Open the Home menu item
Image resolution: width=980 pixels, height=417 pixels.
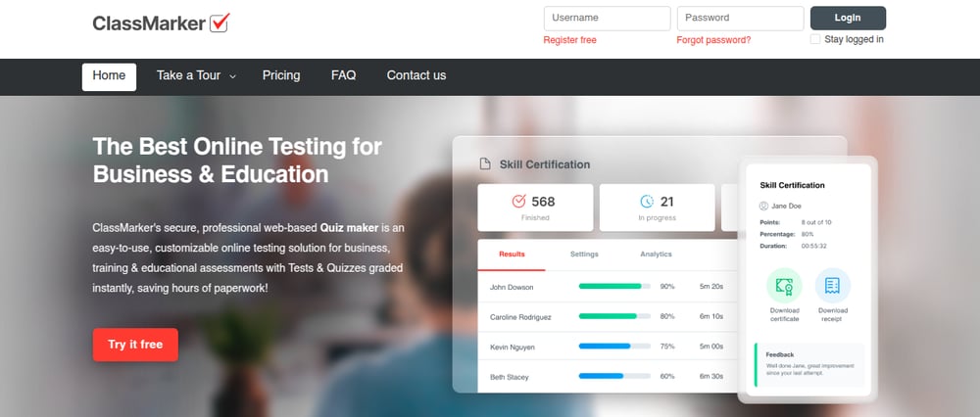point(109,76)
